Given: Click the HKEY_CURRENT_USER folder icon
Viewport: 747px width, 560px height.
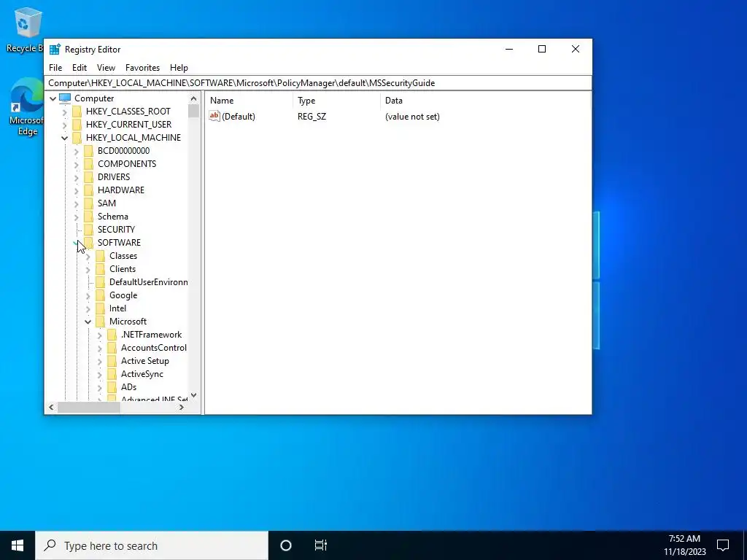Looking at the screenshot, I should pos(77,124).
